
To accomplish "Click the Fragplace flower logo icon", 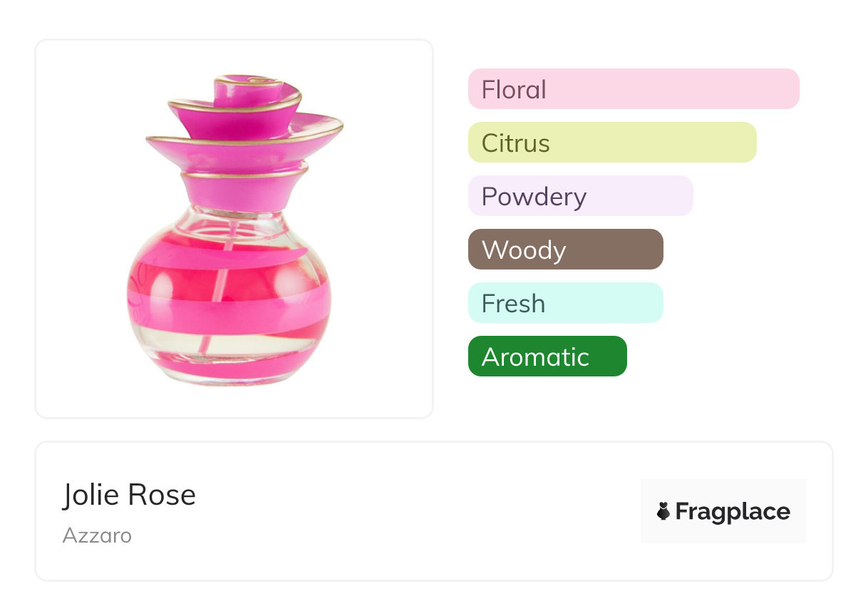I will (663, 511).
